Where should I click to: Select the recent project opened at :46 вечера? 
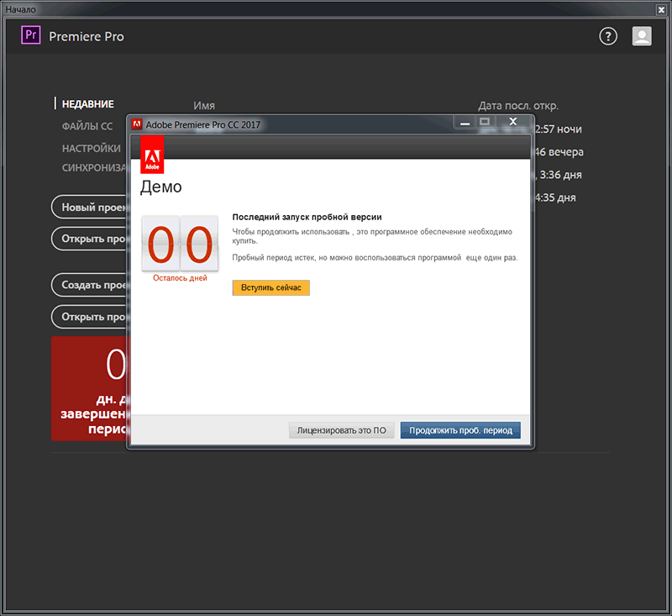coord(559,152)
